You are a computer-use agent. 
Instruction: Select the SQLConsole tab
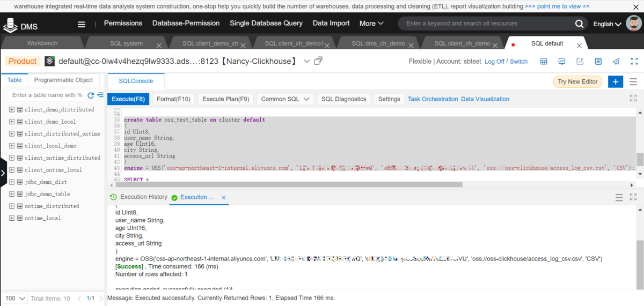click(136, 81)
